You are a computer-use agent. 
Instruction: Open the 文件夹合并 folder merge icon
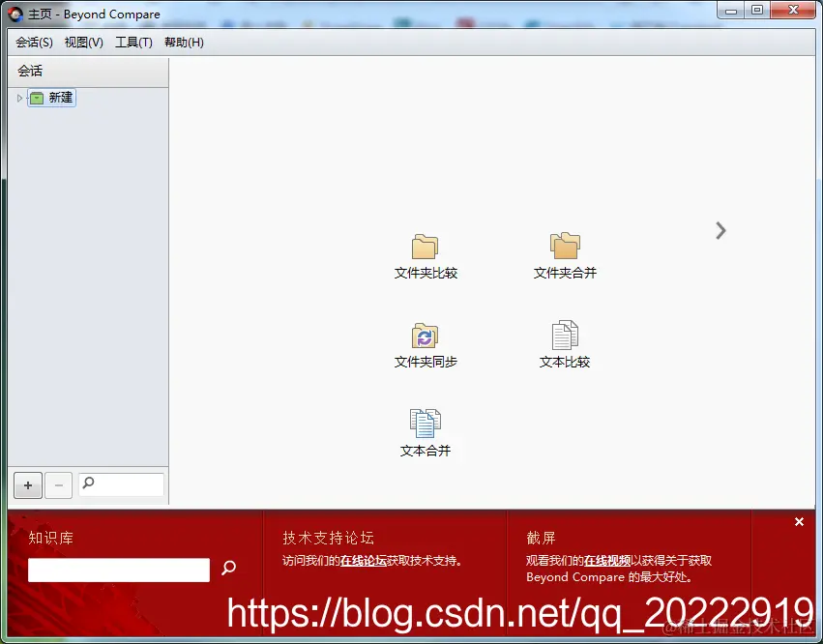[565, 246]
